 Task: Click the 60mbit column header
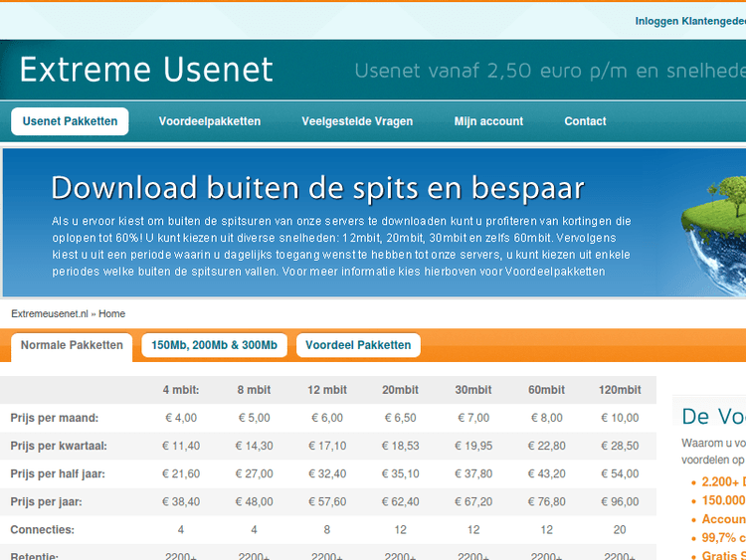point(547,390)
